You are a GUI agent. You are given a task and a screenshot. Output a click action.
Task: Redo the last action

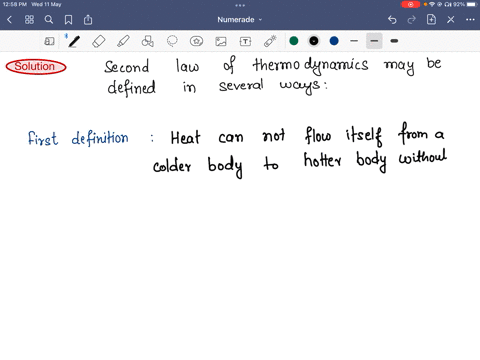click(x=412, y=20)
